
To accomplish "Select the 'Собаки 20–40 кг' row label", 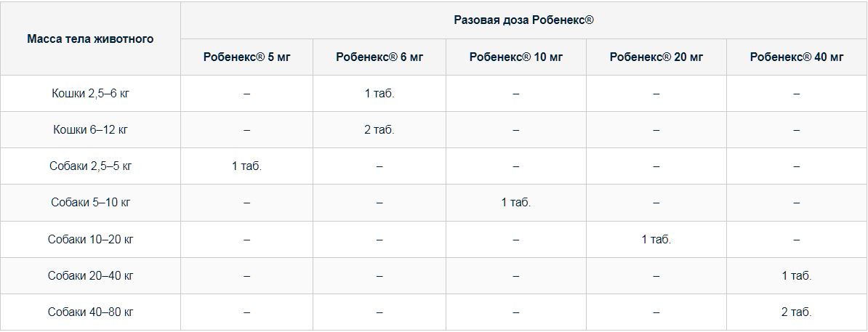I will [x=90, y=275].
